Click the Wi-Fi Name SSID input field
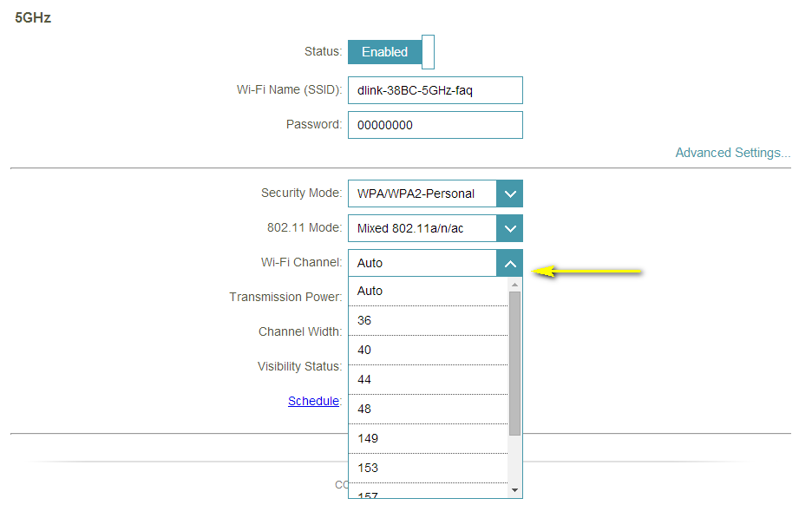Image resolution: width=812 pixels, height=505 pixels. point(435,90)
